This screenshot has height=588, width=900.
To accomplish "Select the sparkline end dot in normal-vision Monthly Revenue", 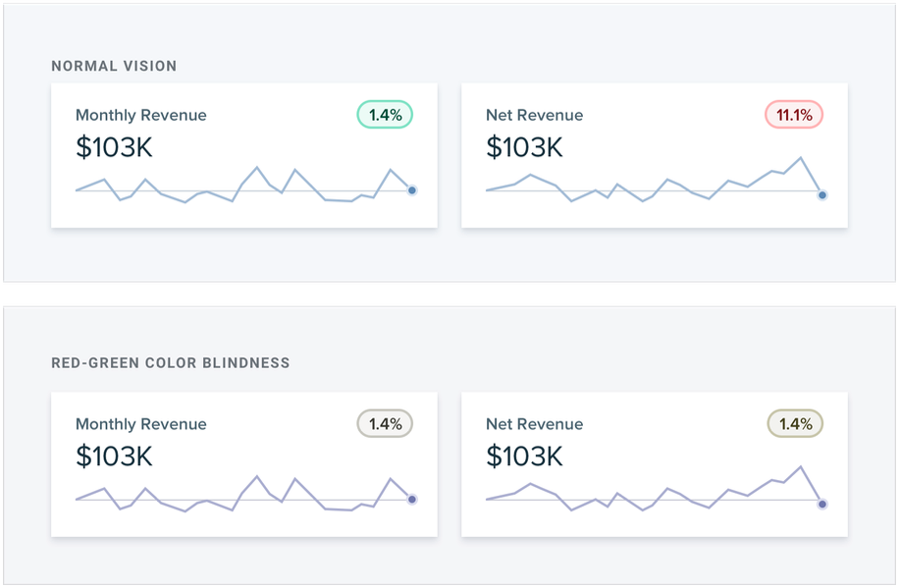I will point(412,190).
